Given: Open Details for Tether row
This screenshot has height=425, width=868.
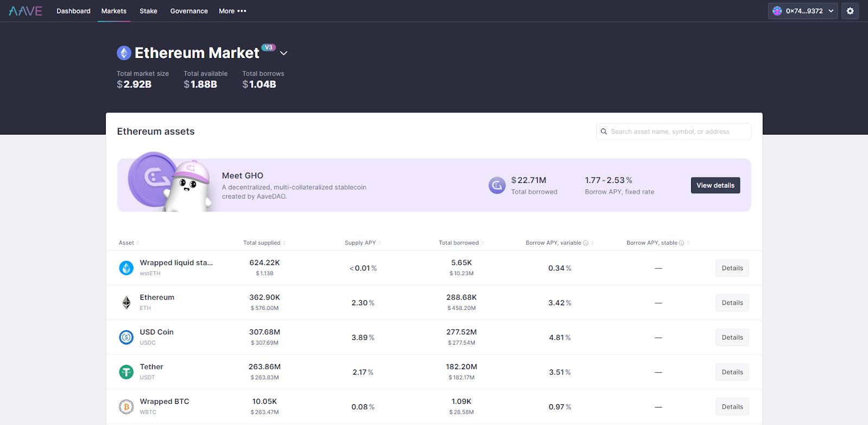Looking at the screenshot, I should coord(732,372).
